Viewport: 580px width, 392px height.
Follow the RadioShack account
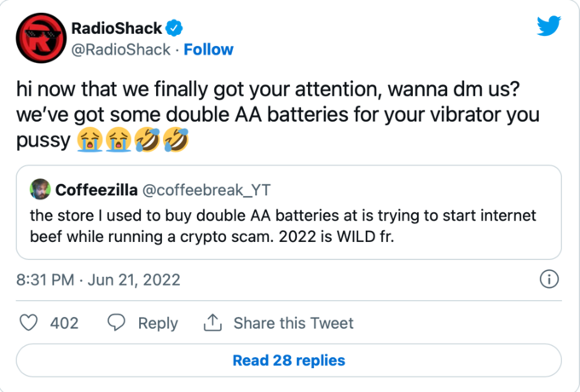210,49
